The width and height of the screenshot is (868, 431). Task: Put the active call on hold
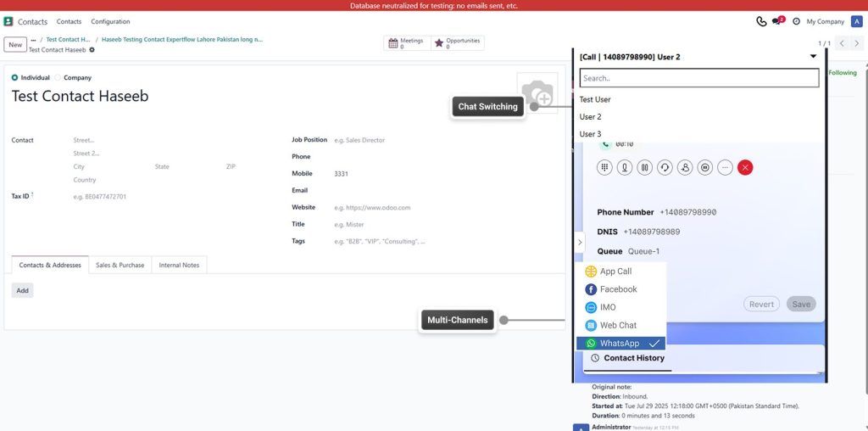[x=644, y=167]
